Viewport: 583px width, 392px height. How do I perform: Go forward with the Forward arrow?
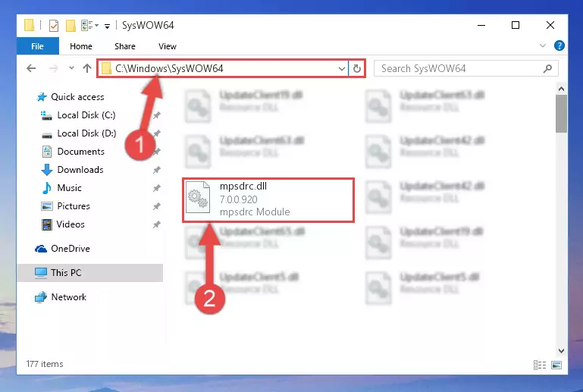54,68
